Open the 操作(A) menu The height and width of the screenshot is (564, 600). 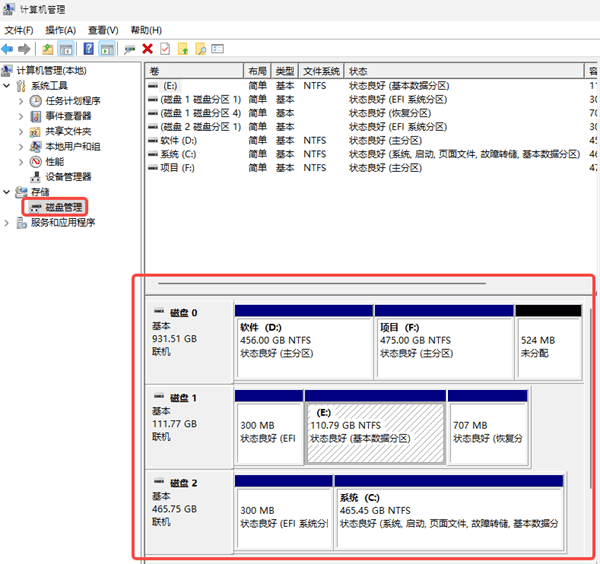click(x=60, y=30)
